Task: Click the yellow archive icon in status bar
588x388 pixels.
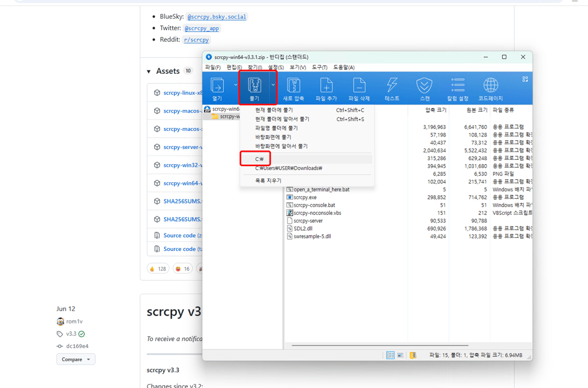Action: tap(413, 355)
